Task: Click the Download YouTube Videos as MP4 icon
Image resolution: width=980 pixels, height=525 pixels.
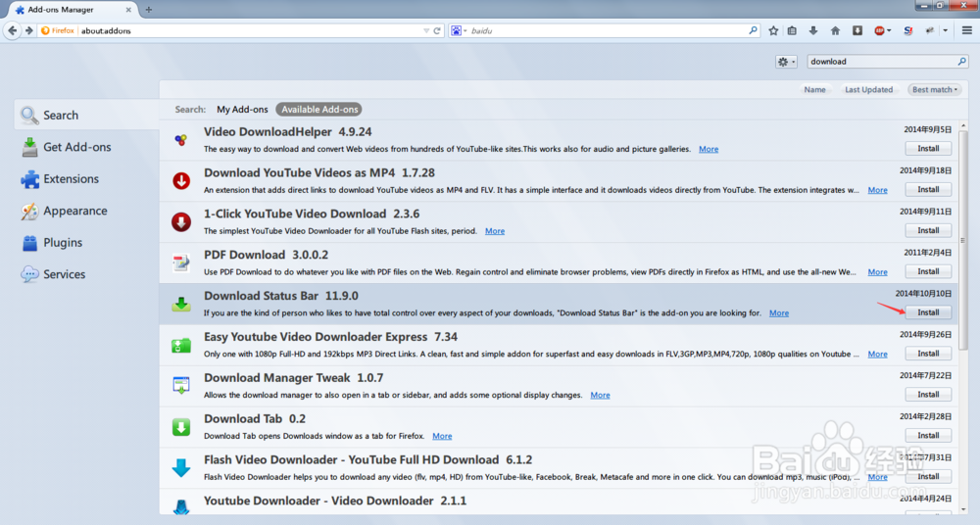Action: click(181, 180)
